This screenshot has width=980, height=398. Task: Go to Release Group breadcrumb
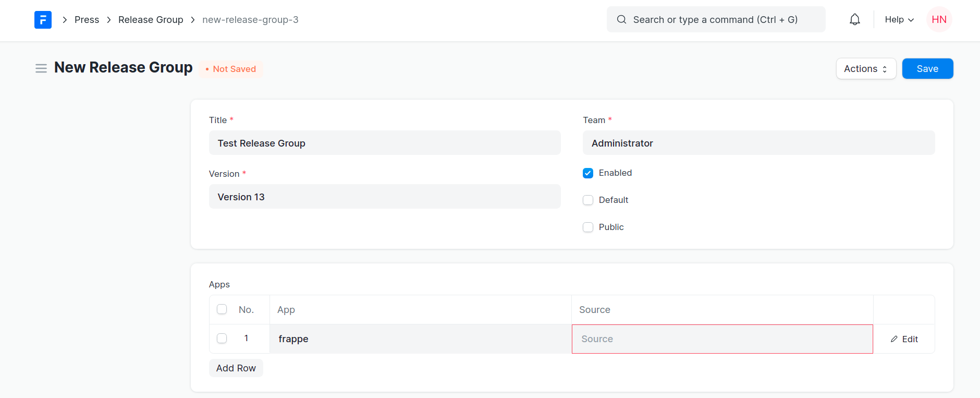coord(151,20)
